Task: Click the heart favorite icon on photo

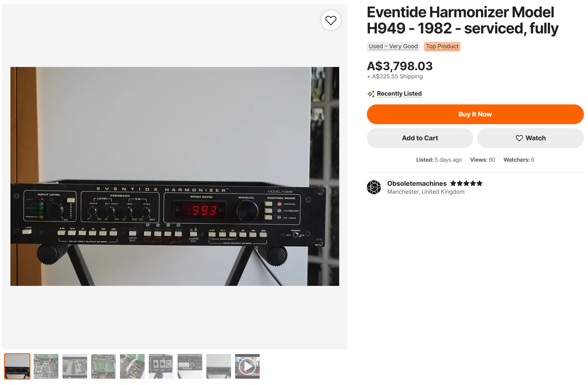Action: pyautogui.click(x=331, y=20)
